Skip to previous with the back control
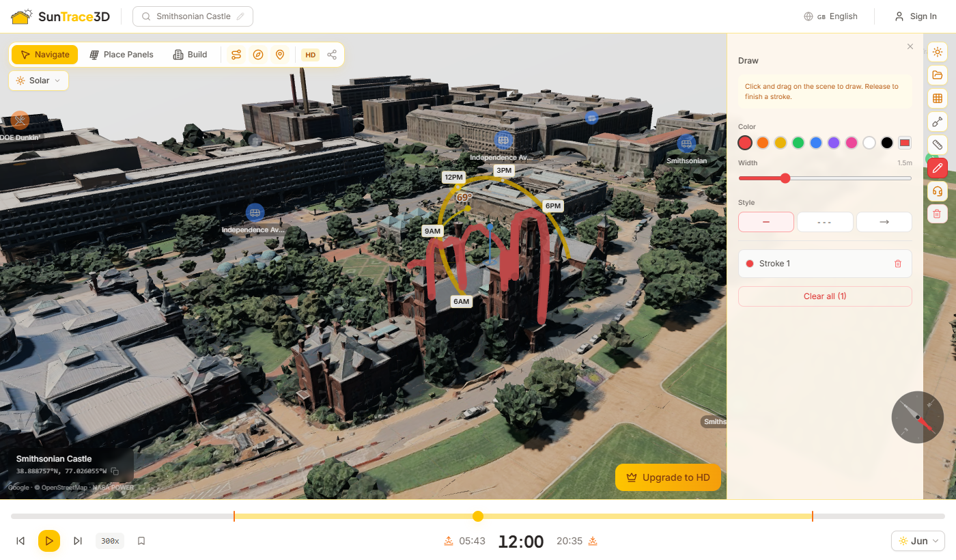 (20, 541)
